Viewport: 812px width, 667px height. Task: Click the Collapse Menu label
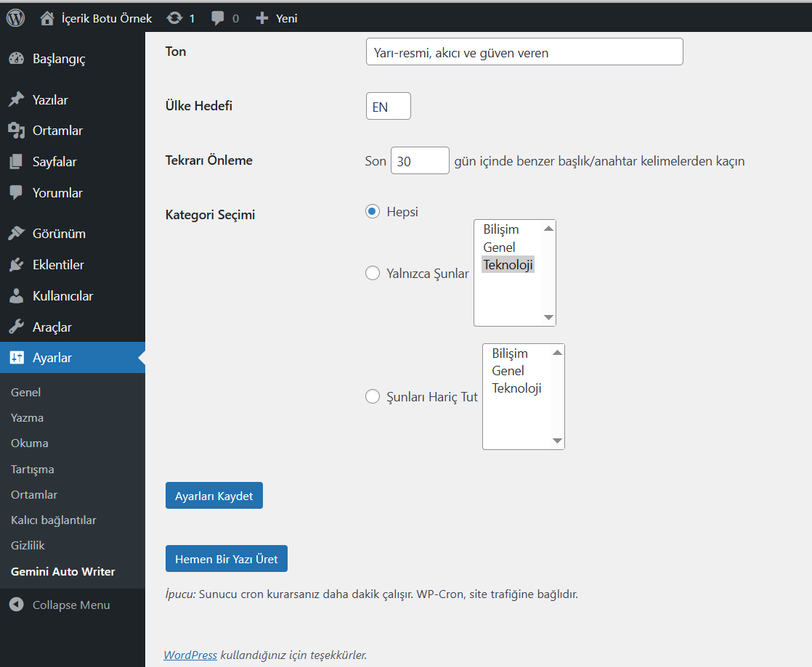click(71, 605)
